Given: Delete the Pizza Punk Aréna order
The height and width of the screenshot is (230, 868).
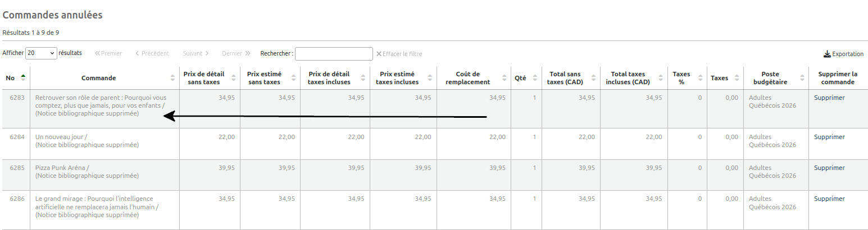Looking at the screenshot, I should 829,168.
